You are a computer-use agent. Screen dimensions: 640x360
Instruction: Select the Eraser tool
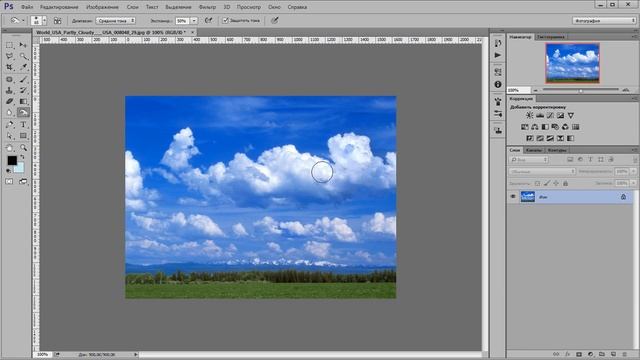tap(9, 101)
